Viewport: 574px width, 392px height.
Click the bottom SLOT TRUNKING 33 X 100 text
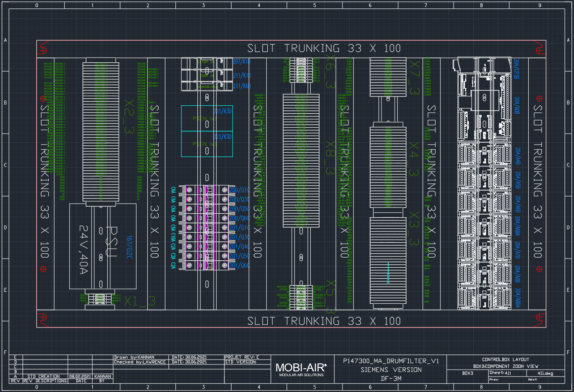(x=324, y=321)
